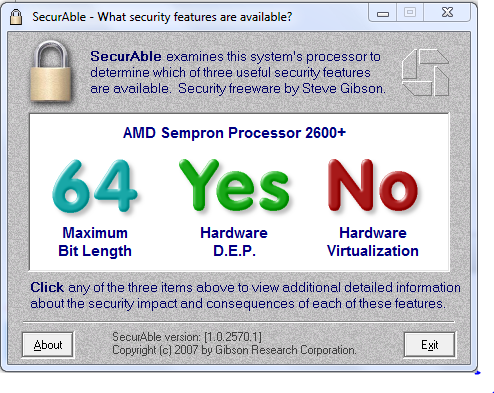Click the Gibson Research copyright line
Viewport: 494px width, 393px height.
[234, 350]
